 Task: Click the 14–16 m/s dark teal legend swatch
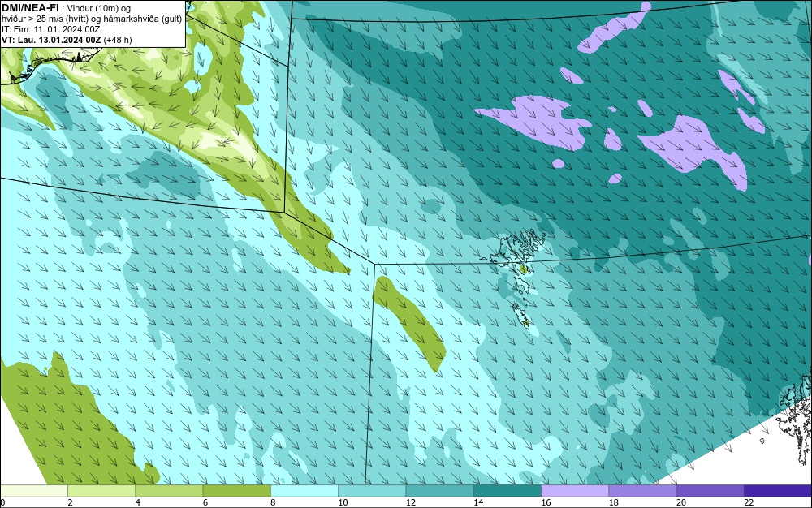coord(508,490)
